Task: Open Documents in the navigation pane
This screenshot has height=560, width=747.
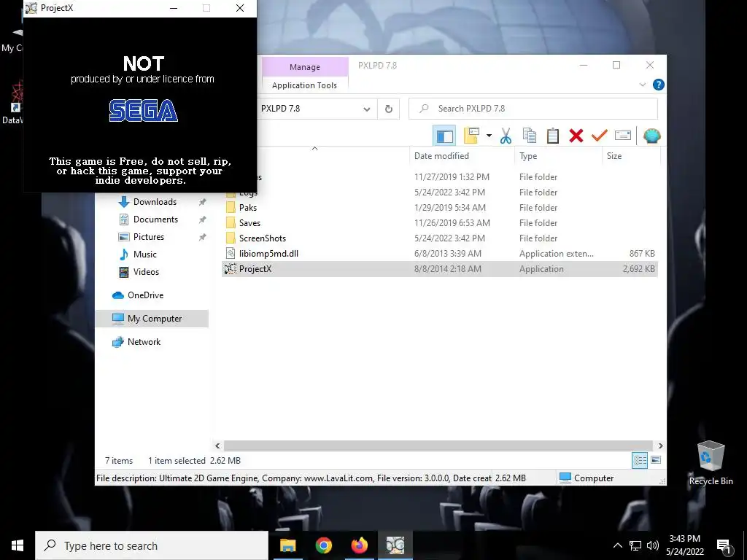Action: coord(155,219)
